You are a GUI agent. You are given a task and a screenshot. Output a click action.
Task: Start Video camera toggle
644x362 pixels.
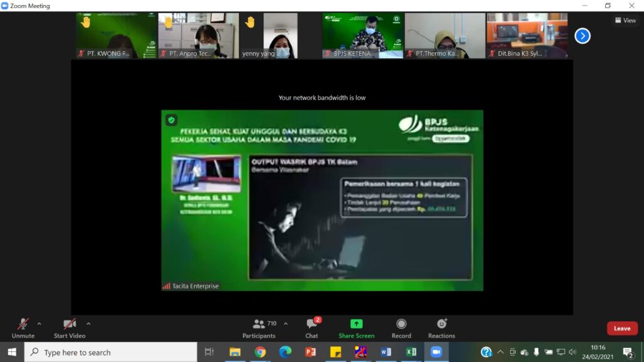(x=69, y=327)
